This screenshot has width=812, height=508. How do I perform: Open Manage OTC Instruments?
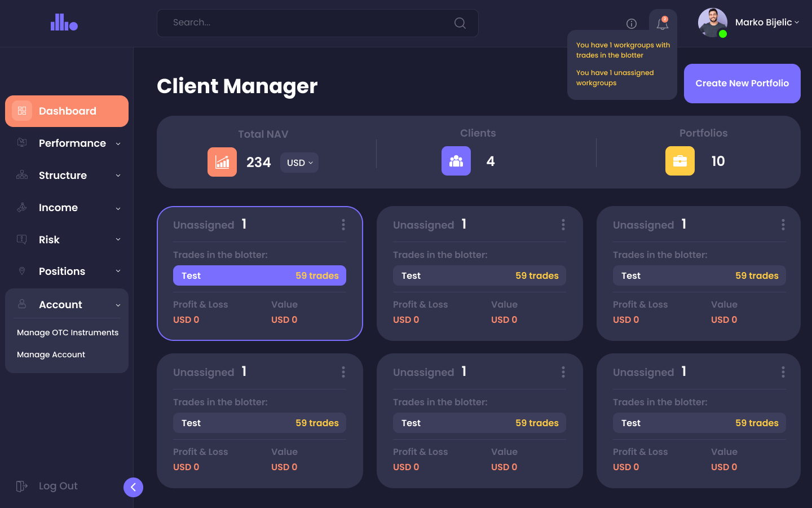[68, 332]
